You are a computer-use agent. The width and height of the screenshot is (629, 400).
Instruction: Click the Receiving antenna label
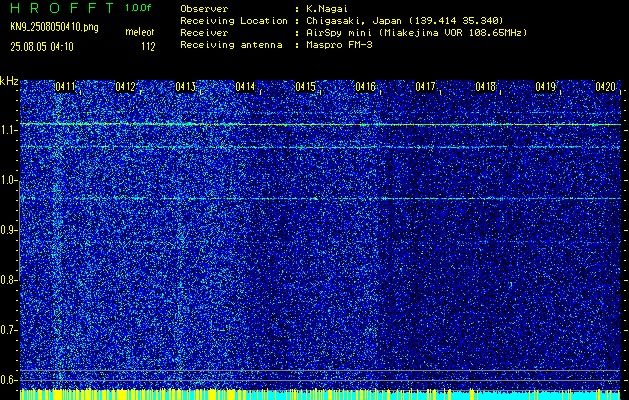coord(231,45)
